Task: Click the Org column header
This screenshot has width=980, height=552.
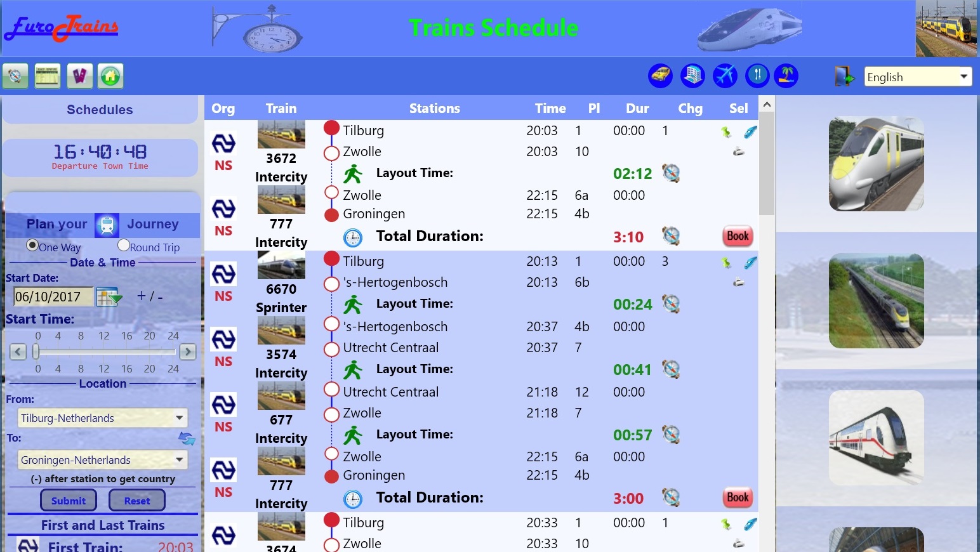Action: coord(223,108)
